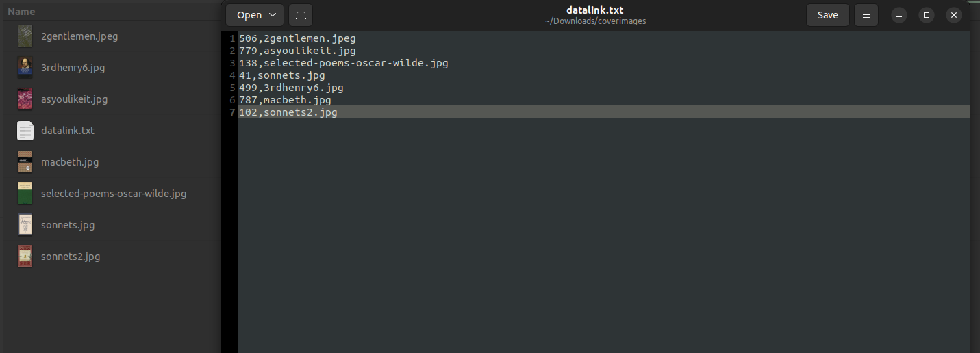Image resolution: width=980 pixels, height=353 pixels.
Task: Maximize the text editor window
Action: coord(927,15)
